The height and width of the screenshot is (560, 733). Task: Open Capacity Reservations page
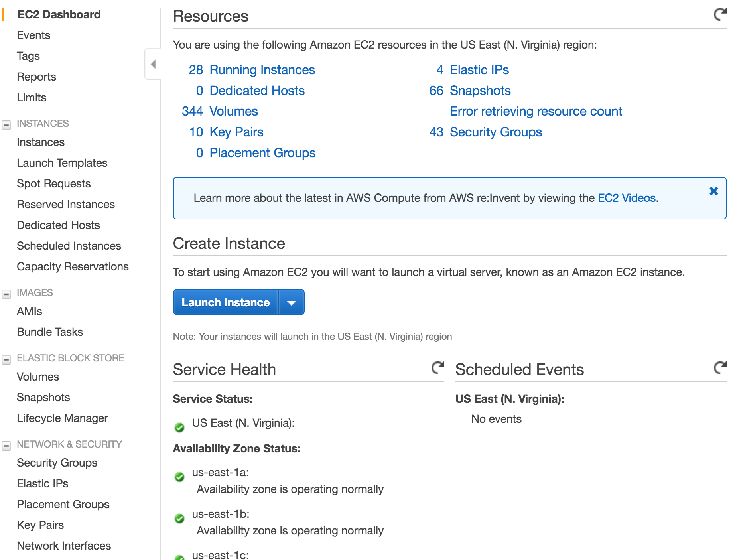coord(73,267)
